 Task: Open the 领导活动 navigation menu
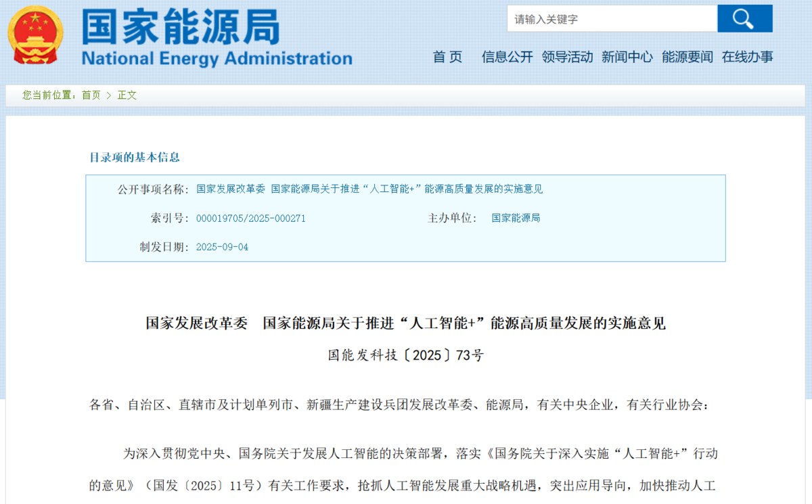[x=567, y=57]
